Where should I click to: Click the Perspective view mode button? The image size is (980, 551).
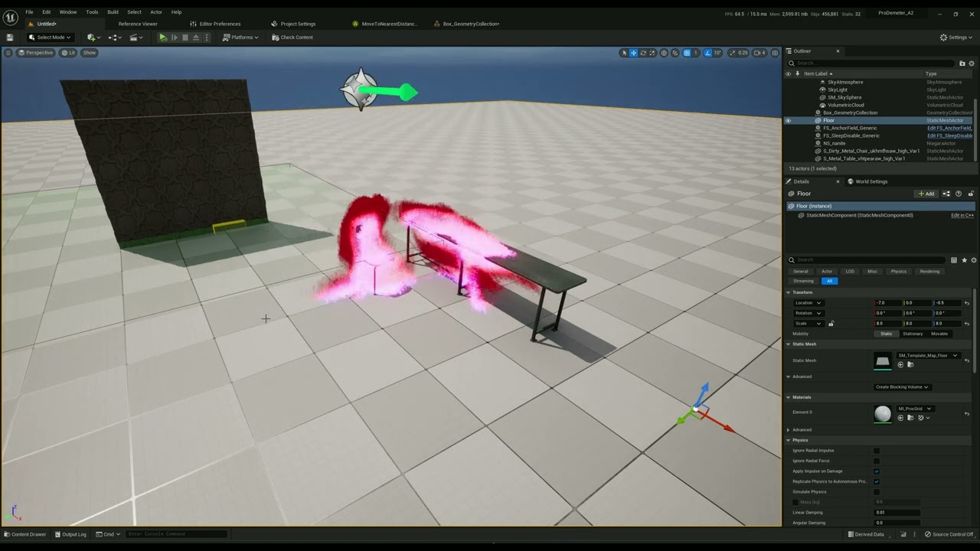click(x=35, y=53)
